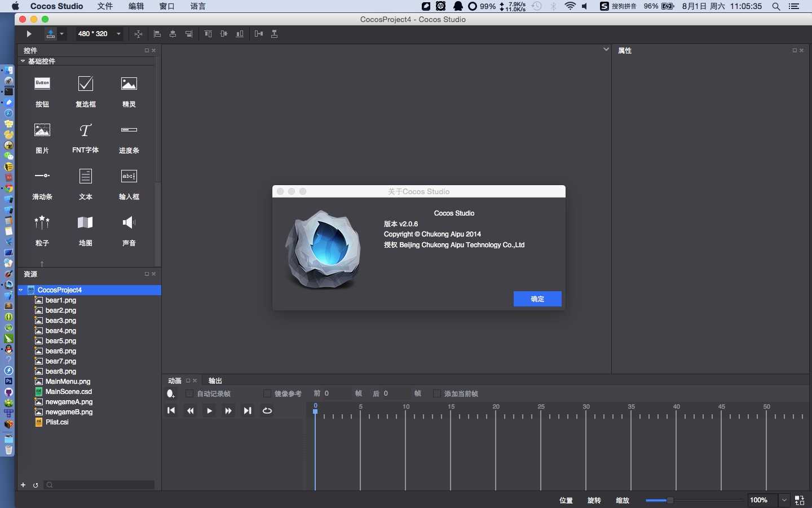
Task: Add new resource with plus icon
Action: pos(23,485)
